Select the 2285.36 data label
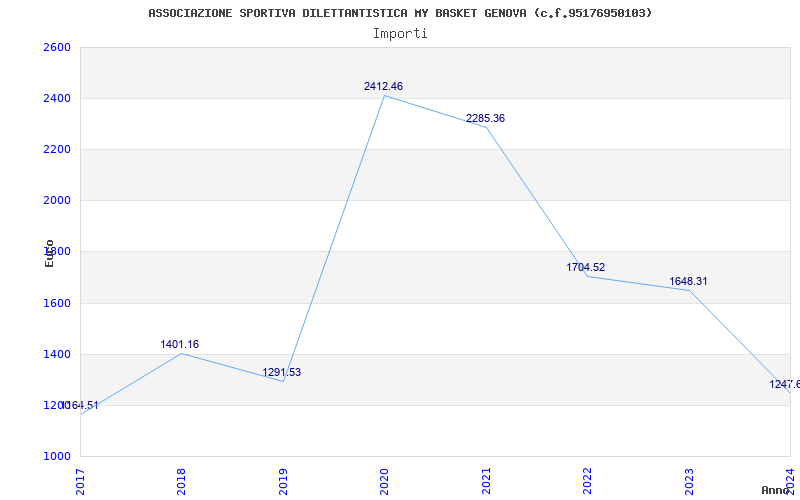Viewport: 800px width, 500px height. pos(485,118)
